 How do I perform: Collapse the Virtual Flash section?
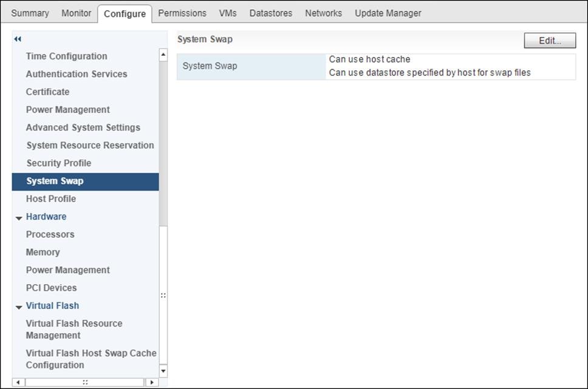(x=19, y=305)
